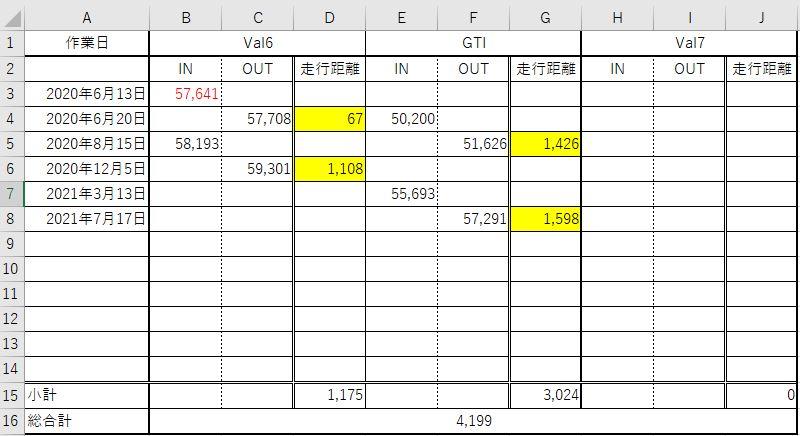Select the cell containing 55,693
Screen dimensions: 800x436
(402, 194)
